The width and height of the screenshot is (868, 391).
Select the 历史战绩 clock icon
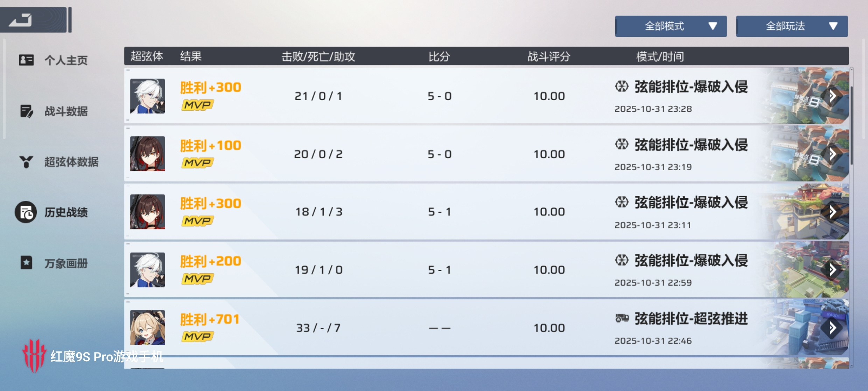click(x=26, y=212)
